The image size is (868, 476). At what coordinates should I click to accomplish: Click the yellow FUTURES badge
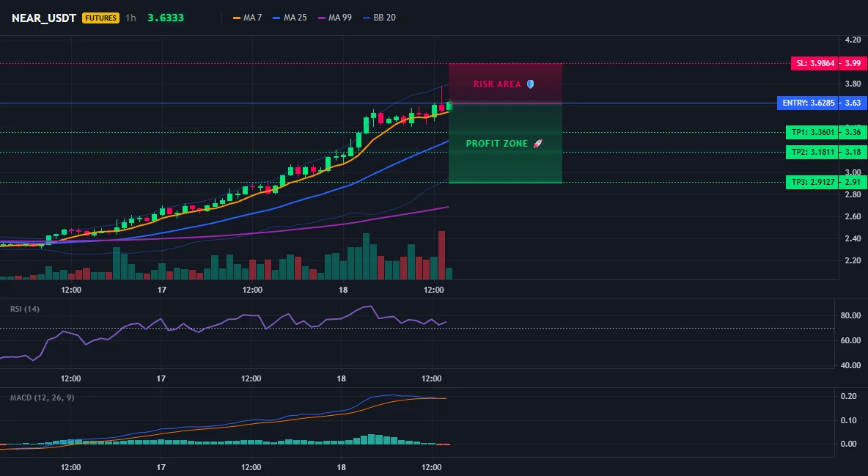click(100, 18)
